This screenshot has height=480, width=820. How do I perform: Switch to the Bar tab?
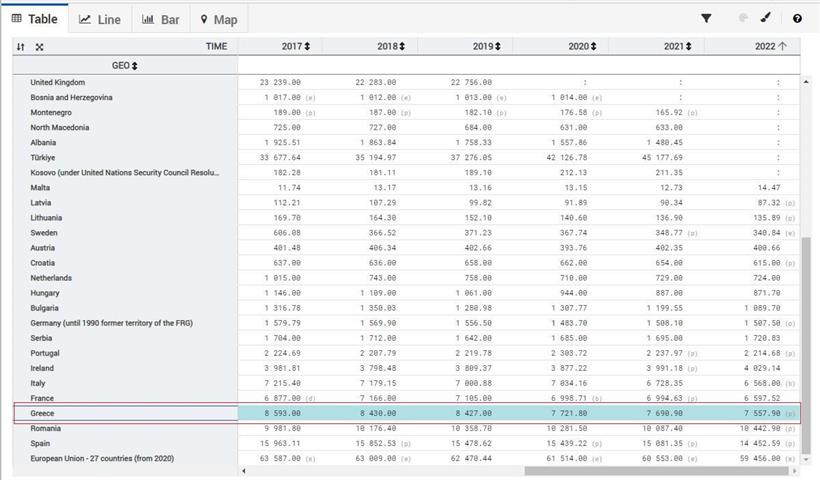pos(161,19)
